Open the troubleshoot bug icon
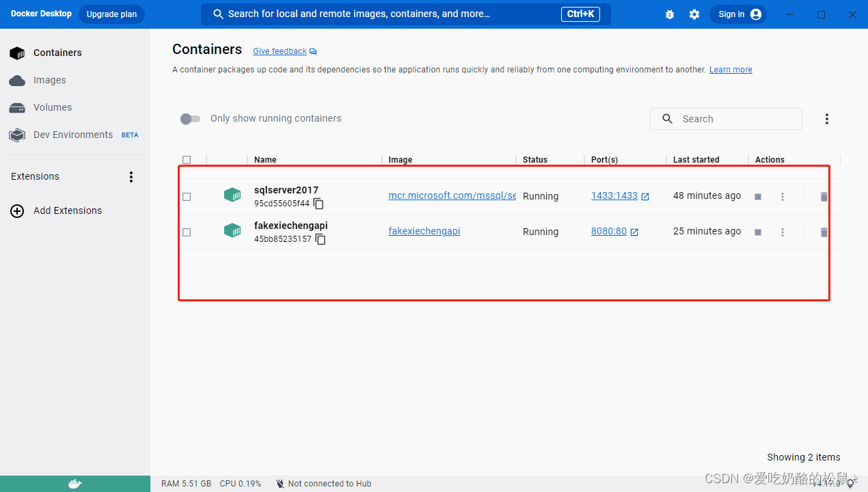Image resolution: width=868 pixels, height=492 pixels. pos(670,14)
